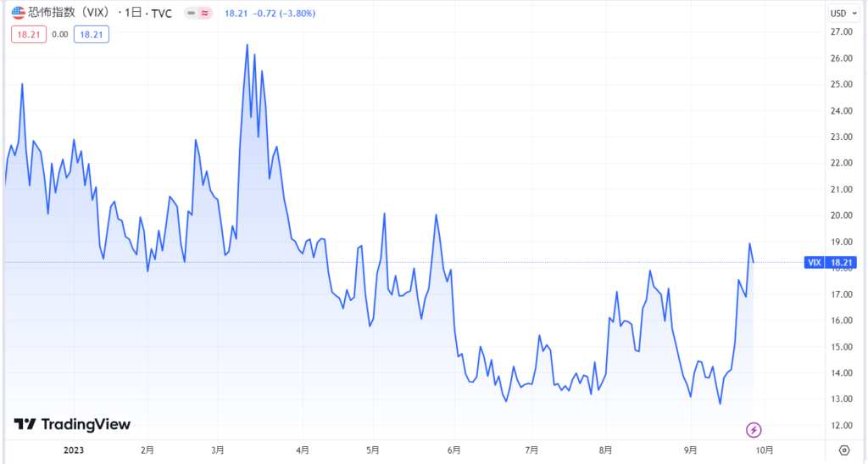The width and height of the screenshot is (868, 464).
Task: Click the 14.00 price axis label
Action: coord(842,373)
